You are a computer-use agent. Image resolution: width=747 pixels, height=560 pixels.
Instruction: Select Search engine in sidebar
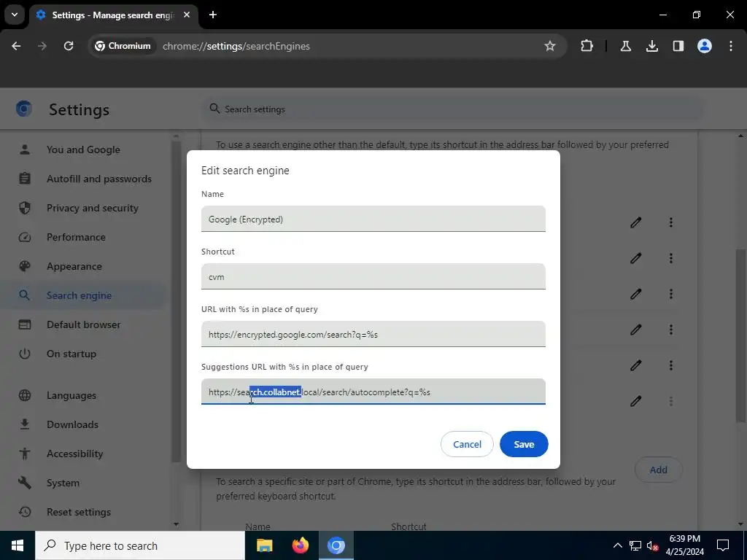click(x=79, y=295)
